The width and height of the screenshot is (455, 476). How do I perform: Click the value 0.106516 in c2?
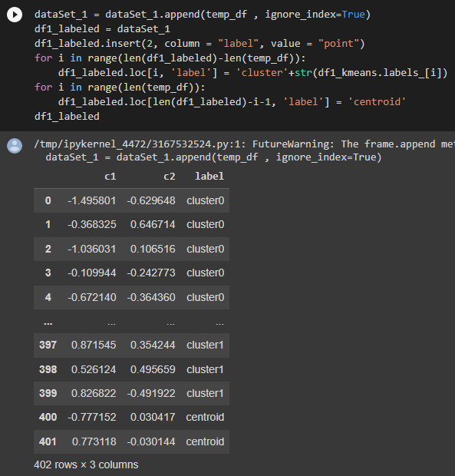(153, 250)
